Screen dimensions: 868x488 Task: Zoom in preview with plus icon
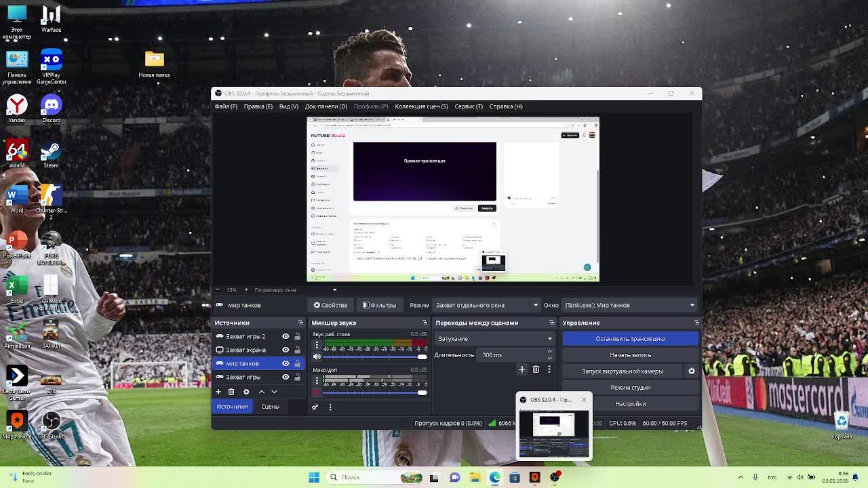[x=246, y=290]
